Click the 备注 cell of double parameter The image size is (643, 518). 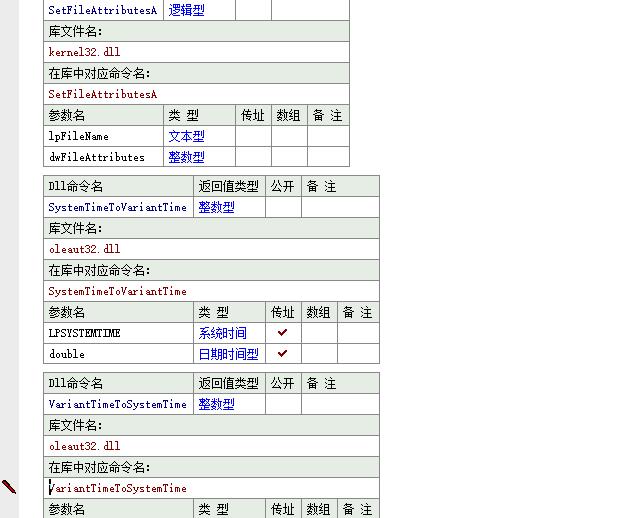[x=358, y=354]
